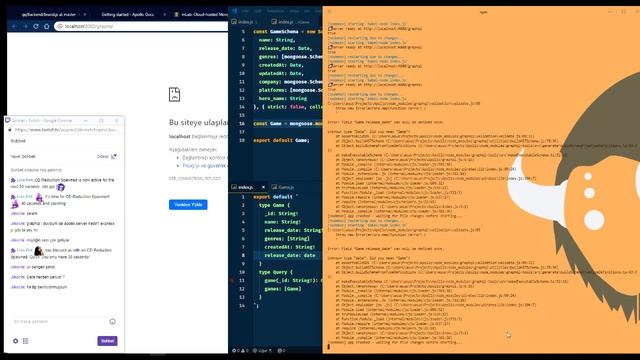The image size is (640, 360).
Task: Click the sad page error icon
Action: (x=174, y=94)
